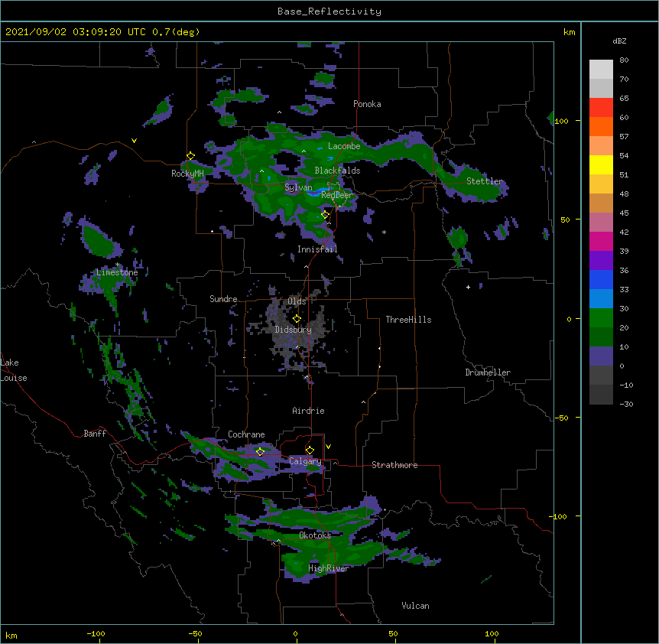
Task: Click the Drumheller label
Action: 488,372
